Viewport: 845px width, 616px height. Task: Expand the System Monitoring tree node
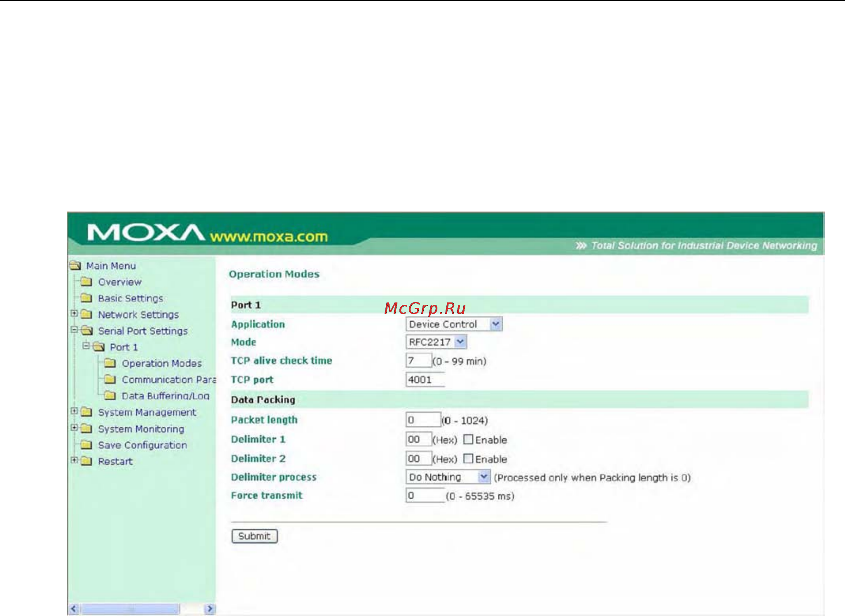[74, 428]
